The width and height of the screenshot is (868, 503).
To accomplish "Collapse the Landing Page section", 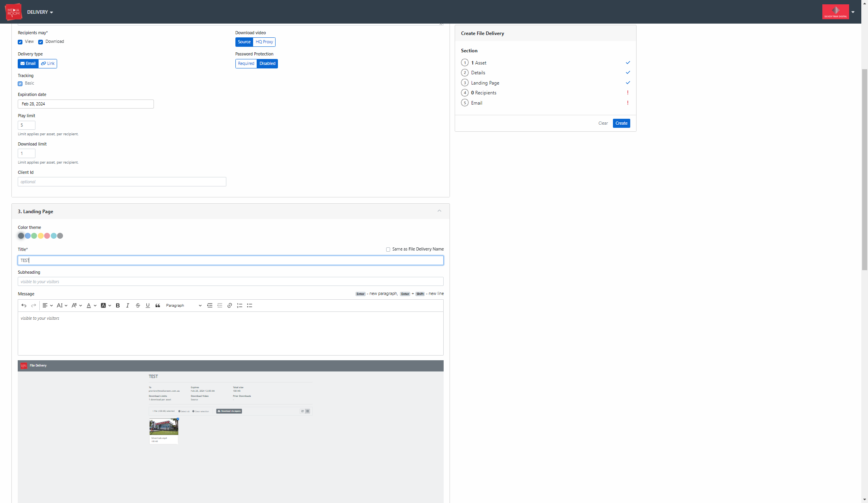I will pos(439,211).
